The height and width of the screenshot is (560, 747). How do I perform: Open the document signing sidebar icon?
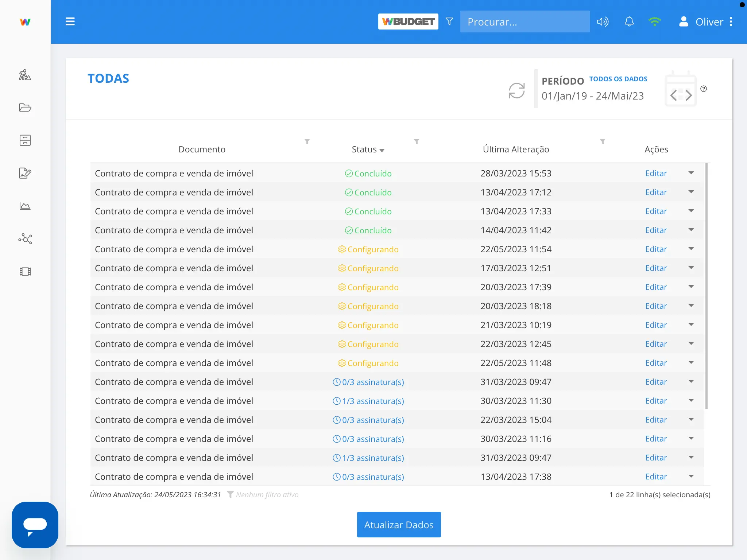click(25, 173)
